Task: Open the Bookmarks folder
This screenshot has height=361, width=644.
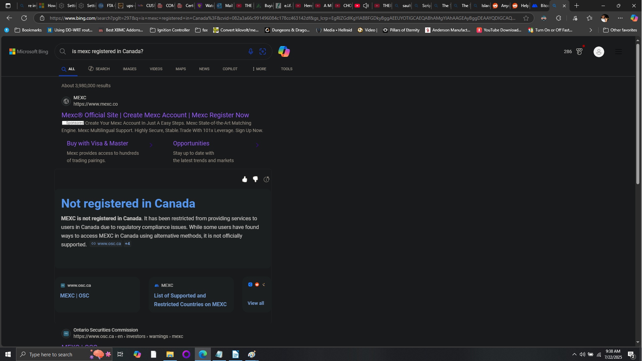Action: (x=28, y=30)
